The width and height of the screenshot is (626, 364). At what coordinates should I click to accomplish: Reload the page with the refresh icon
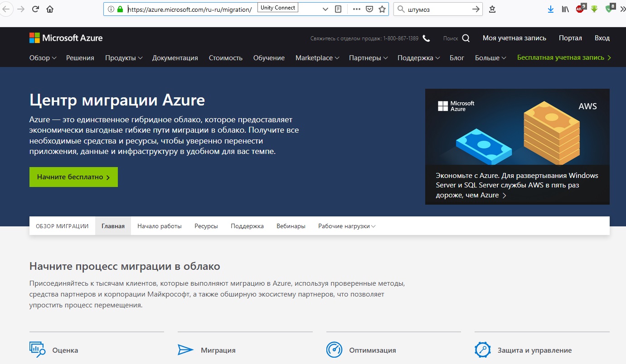click(x=35, y=9)
